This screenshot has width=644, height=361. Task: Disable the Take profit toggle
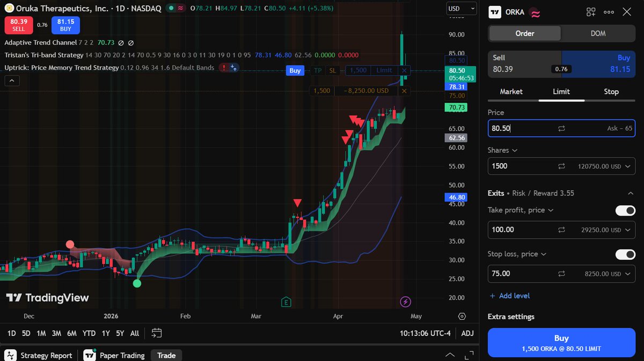[625, 211]
